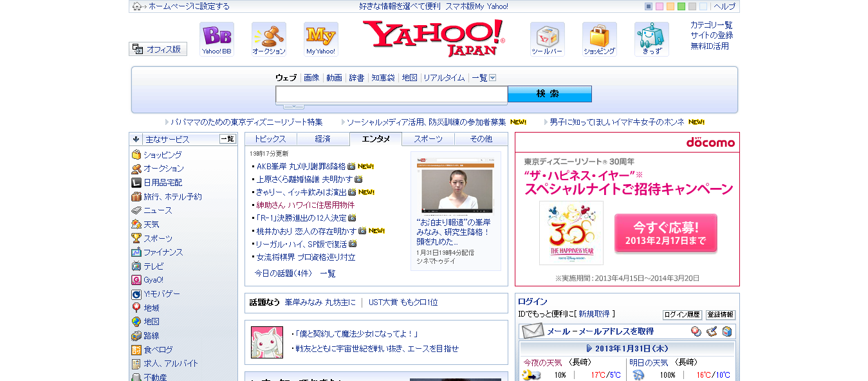This screenshot has height=381, width=868.
Task: Choose the blue theme color swatch
Action: pos(649,6)
